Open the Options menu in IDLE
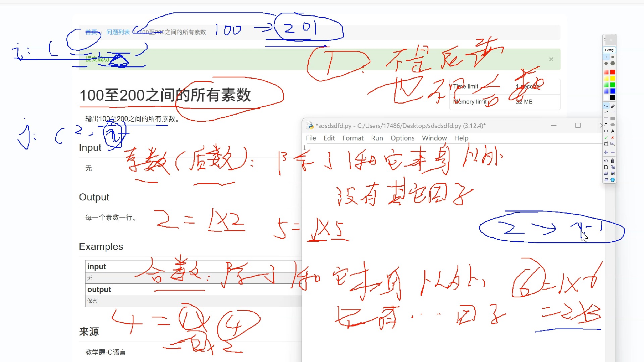644x362 pixels. pos(402,138)
